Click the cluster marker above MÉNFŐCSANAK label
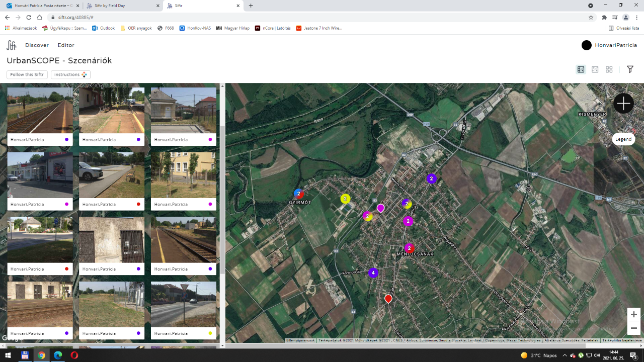The image size is (644, 362). pyautogui.click(x=410, y=248)
